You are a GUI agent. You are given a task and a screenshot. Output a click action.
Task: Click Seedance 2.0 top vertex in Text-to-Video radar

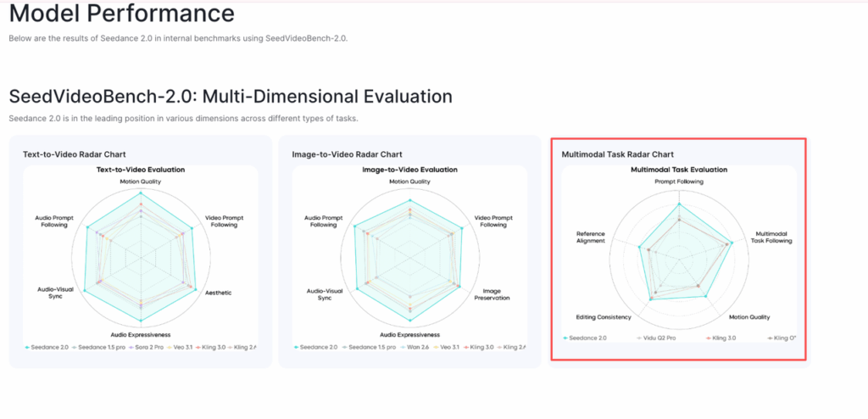[x=141, y=193]
